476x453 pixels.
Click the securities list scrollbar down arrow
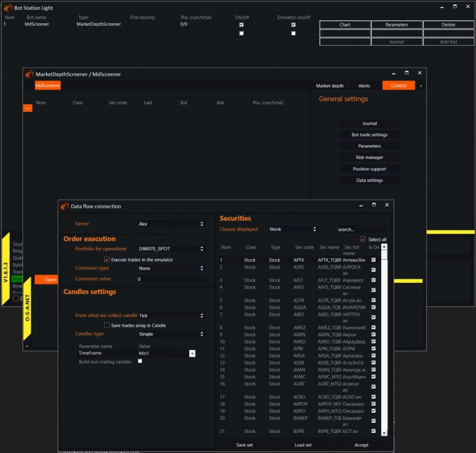coord(384,432)
